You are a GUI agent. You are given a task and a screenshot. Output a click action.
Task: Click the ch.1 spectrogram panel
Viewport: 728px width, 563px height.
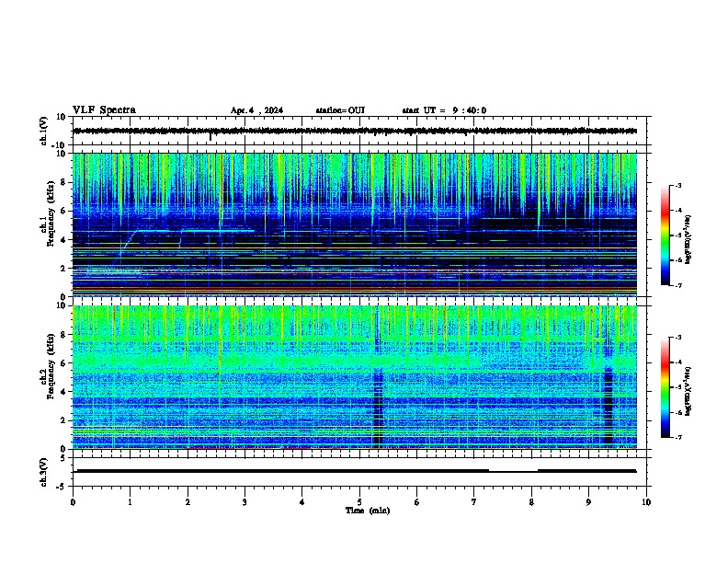click(355, 224)
